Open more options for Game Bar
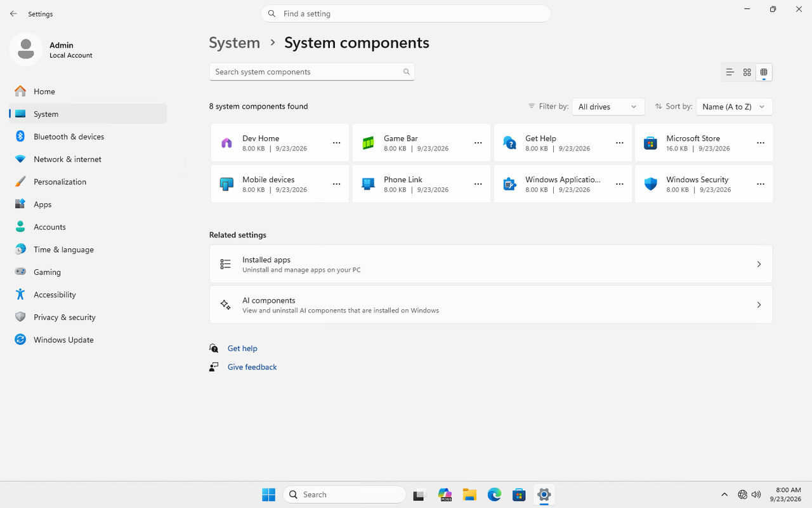Image resolution: width=812 pixels, height=508 pixels. coord(478,143)
